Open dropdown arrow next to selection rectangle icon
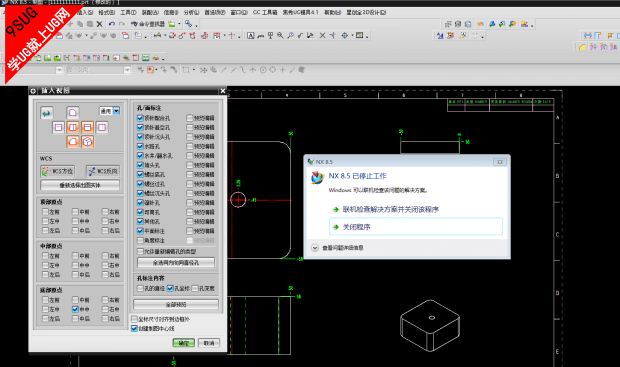The image size is (620, 367). (193, 70)
